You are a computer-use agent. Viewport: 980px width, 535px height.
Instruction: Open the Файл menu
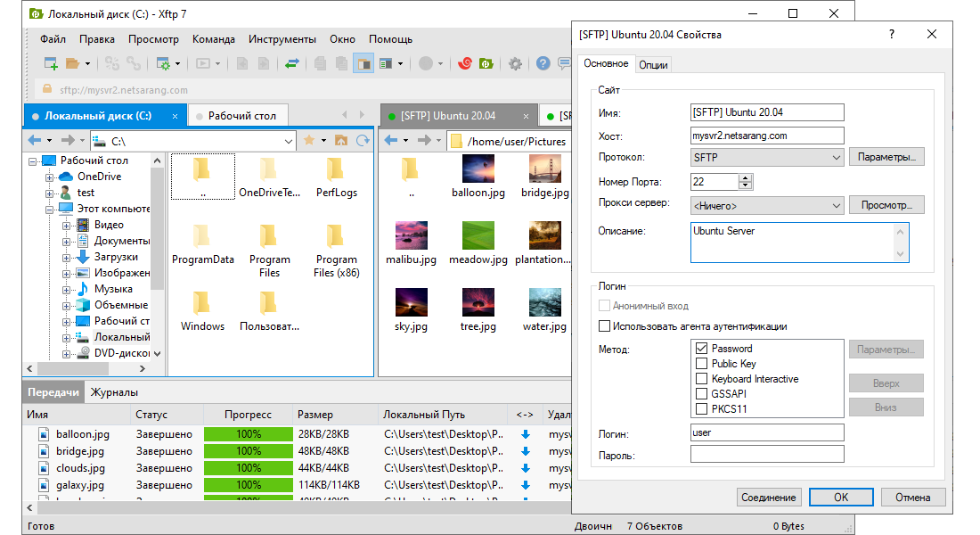53,39
